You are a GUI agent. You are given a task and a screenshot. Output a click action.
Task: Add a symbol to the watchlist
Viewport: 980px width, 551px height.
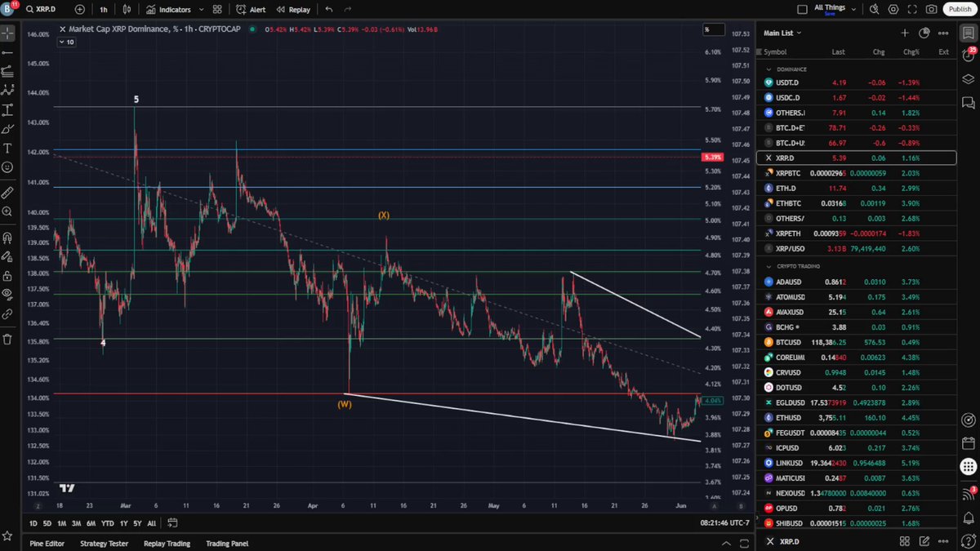click(x=905, y=33)
